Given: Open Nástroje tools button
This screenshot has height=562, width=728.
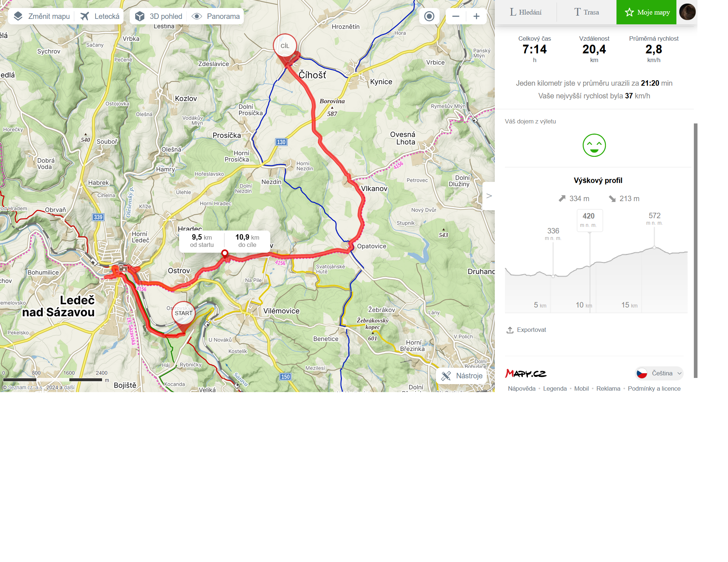Looking at the screenshot, I should [462, 376].
